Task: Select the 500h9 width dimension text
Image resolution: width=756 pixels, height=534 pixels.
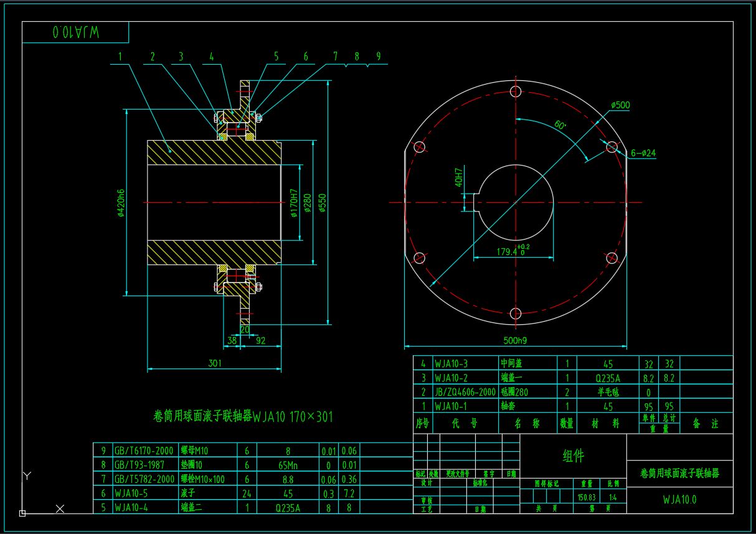Action: coord(515,340)
